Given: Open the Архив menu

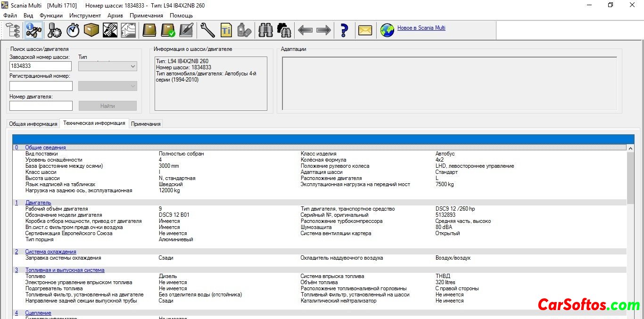Looking at the screenshot, I should point(115,16).
